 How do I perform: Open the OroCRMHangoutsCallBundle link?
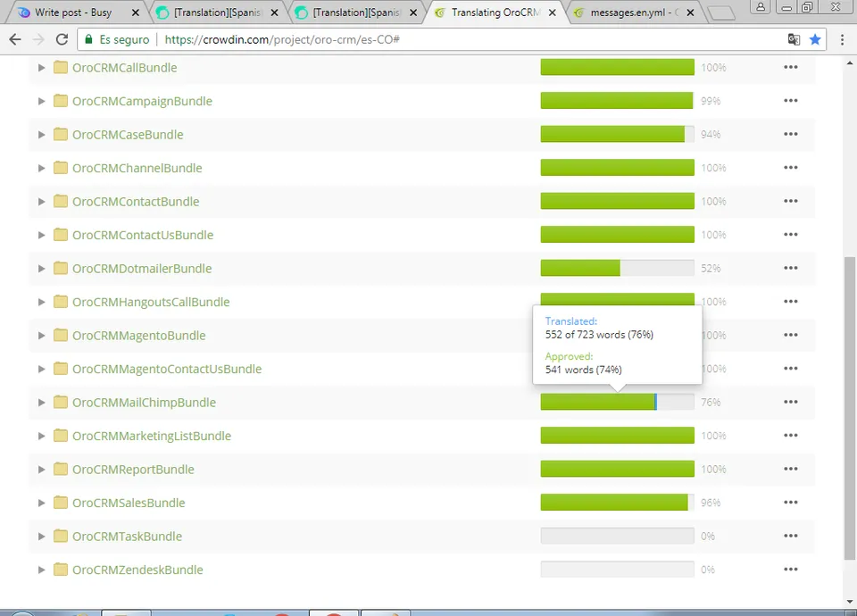coord(151,303)
